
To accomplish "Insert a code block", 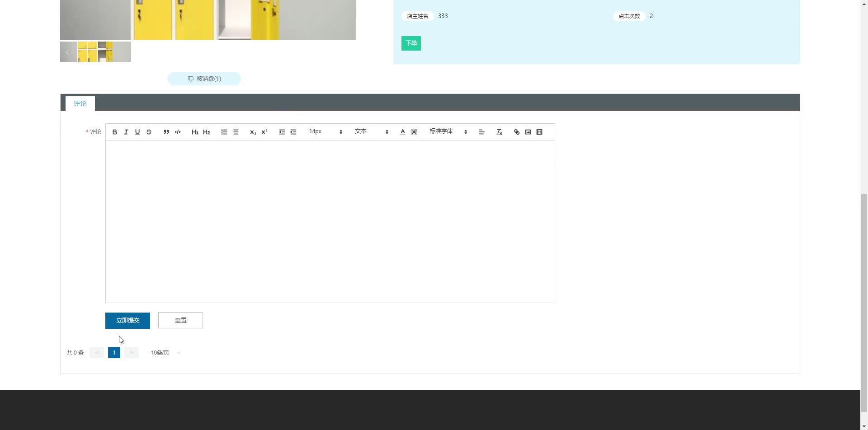I will coord(178,132).
